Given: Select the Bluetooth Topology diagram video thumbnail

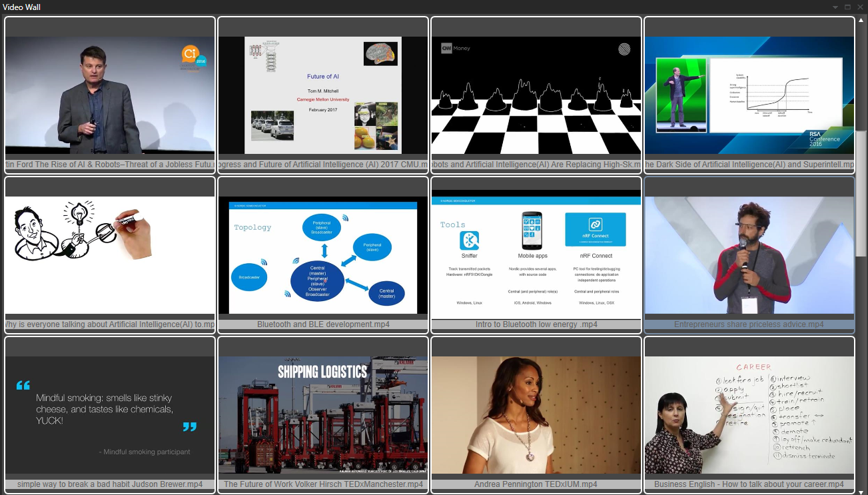Looking at the screenshot, I should pyautogui.click(x=323, y=255).
